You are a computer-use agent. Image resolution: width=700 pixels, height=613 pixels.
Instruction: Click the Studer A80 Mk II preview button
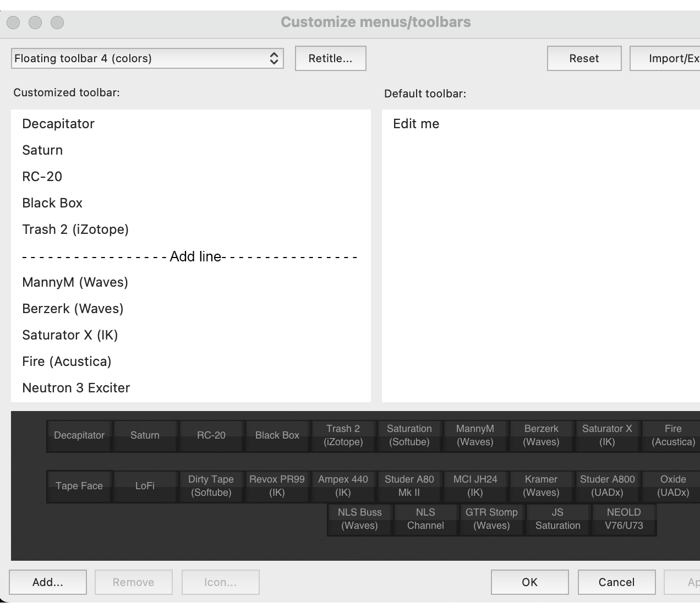pyautogui.click(x=409, y=486)
